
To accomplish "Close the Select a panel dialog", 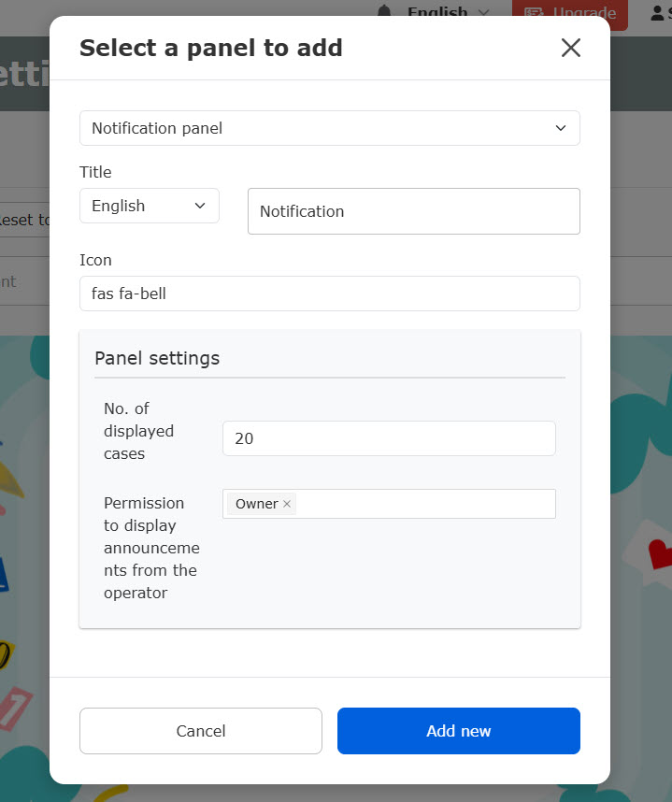I will point(570,48).
